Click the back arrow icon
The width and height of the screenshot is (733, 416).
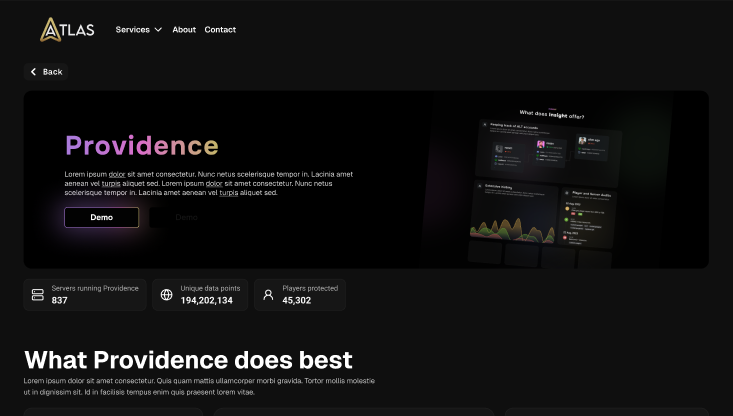[33, 72]
